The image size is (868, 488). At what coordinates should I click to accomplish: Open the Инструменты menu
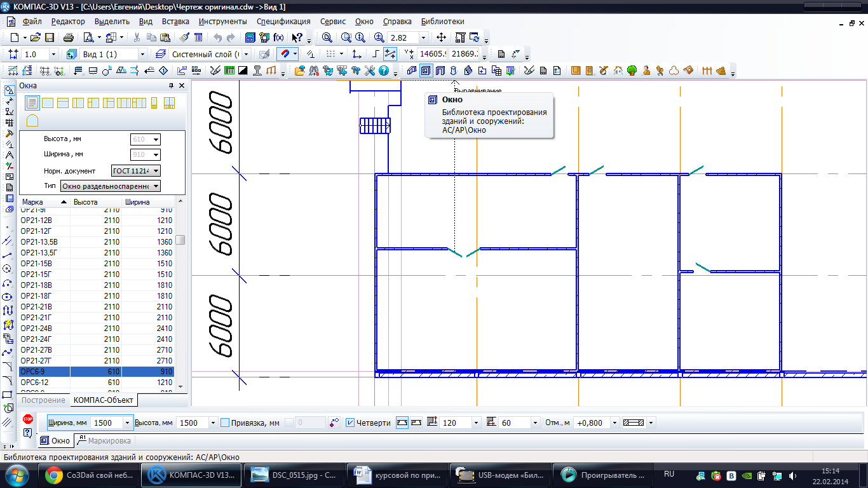coord(222,21)
